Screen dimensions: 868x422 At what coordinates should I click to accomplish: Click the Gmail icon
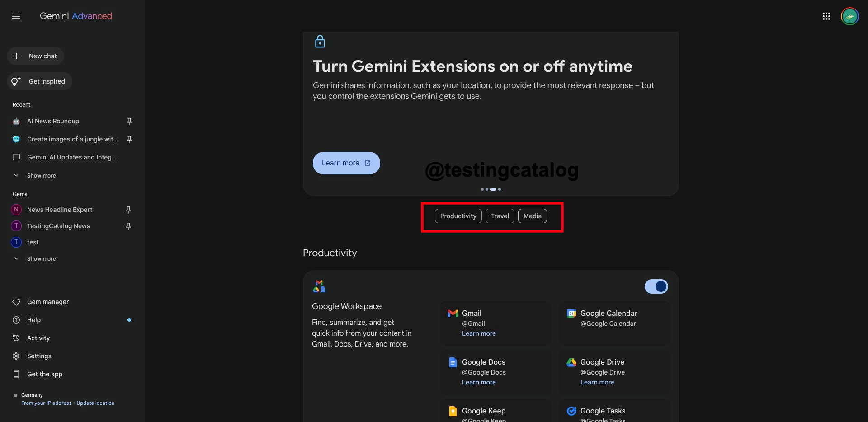tap(453, 313)
